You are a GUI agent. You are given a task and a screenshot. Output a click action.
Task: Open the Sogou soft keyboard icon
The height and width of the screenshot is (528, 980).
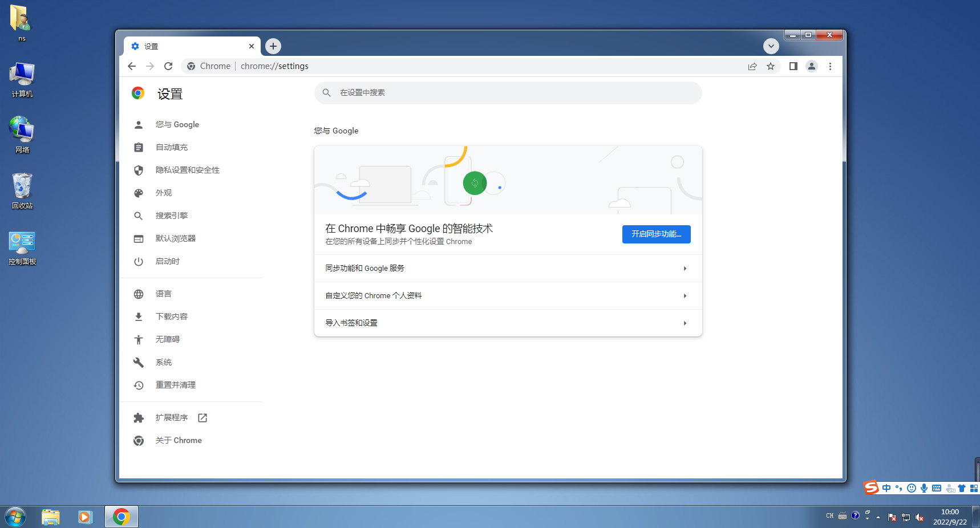937,488
